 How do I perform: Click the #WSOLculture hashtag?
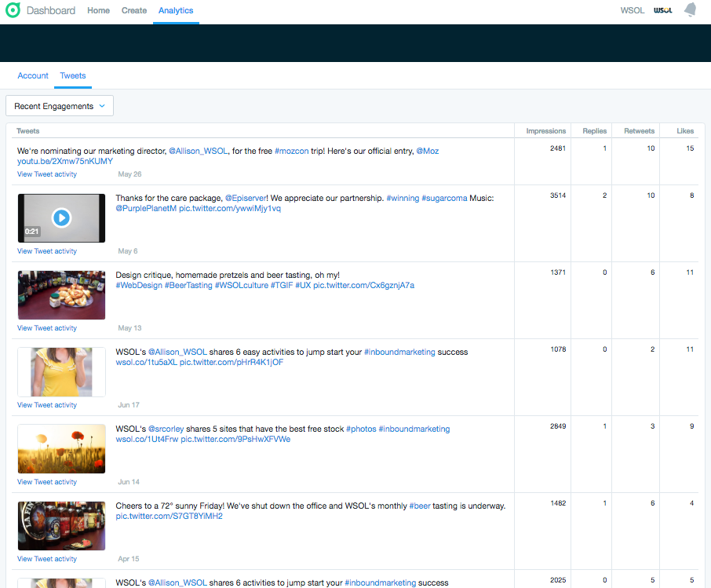pos(242,286)
